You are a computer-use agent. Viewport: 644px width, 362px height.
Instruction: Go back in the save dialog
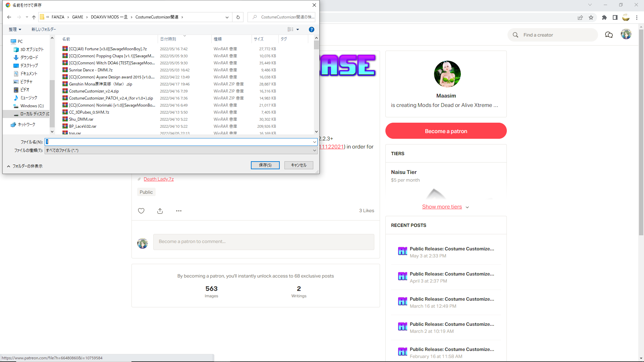coord(9,17)
